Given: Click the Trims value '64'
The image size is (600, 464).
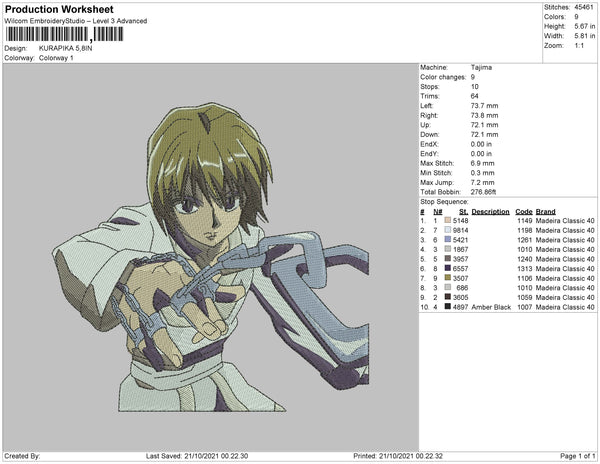Looking at the screenshot, I should (x=474, y=96).
